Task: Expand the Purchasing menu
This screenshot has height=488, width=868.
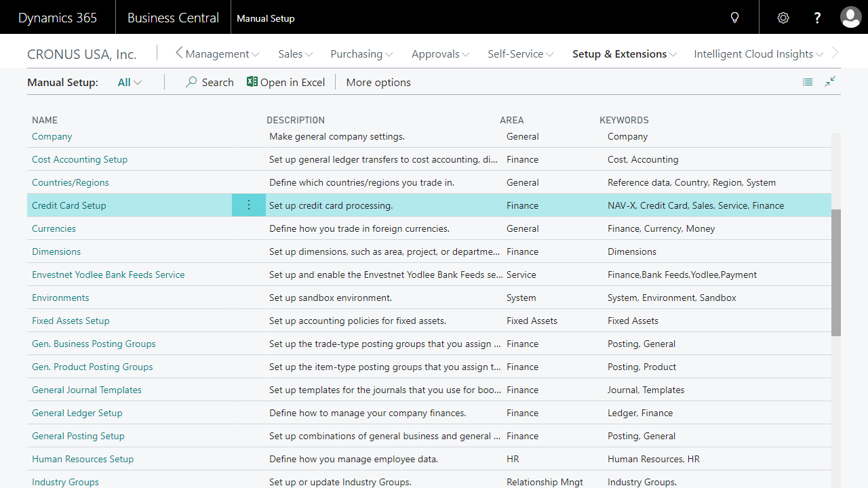Action: coord(362,54)
